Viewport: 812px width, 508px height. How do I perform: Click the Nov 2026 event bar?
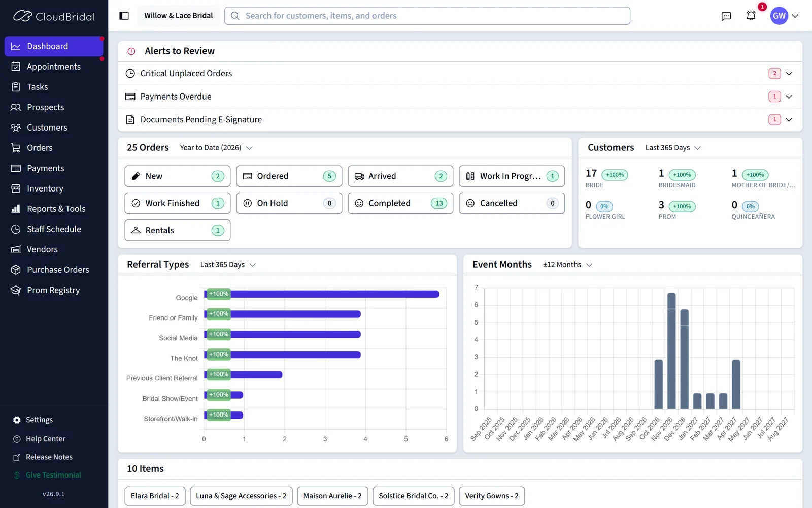point(671,351)
